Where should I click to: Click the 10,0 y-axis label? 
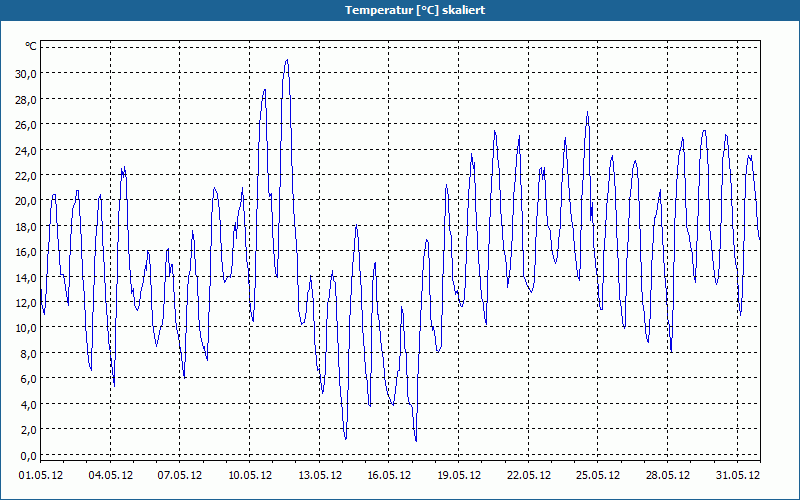point(26,328)
